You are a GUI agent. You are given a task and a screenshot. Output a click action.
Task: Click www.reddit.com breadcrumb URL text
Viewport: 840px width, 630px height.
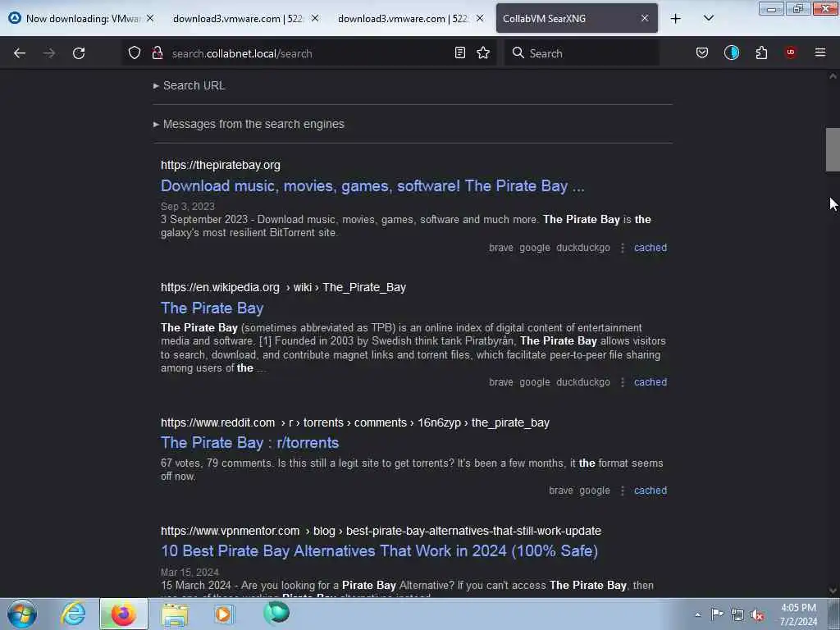click(x=355, y=422)
